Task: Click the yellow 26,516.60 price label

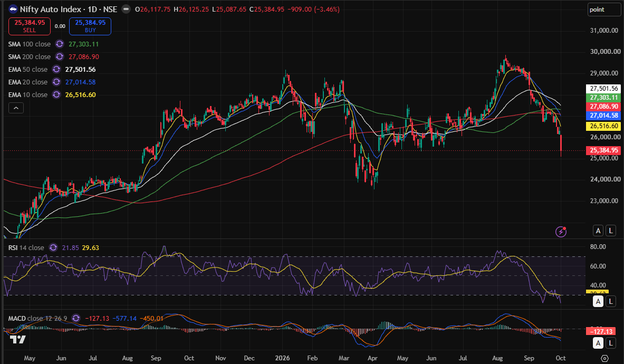Action: (603, 126)
